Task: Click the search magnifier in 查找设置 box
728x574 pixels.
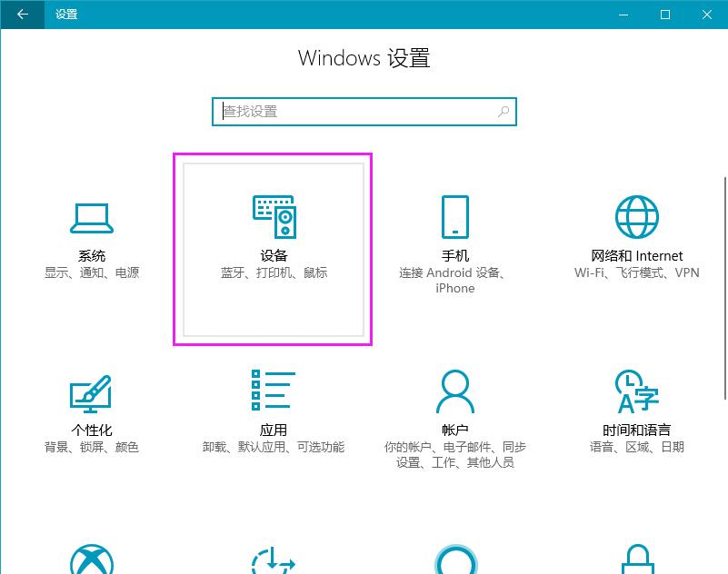Action: (504, 111)
